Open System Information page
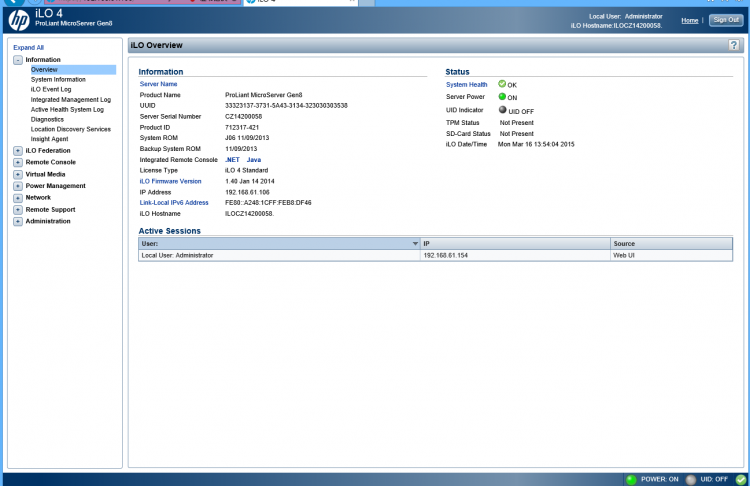The height and width of the screenshot is (486, 750). coord(58,79)
